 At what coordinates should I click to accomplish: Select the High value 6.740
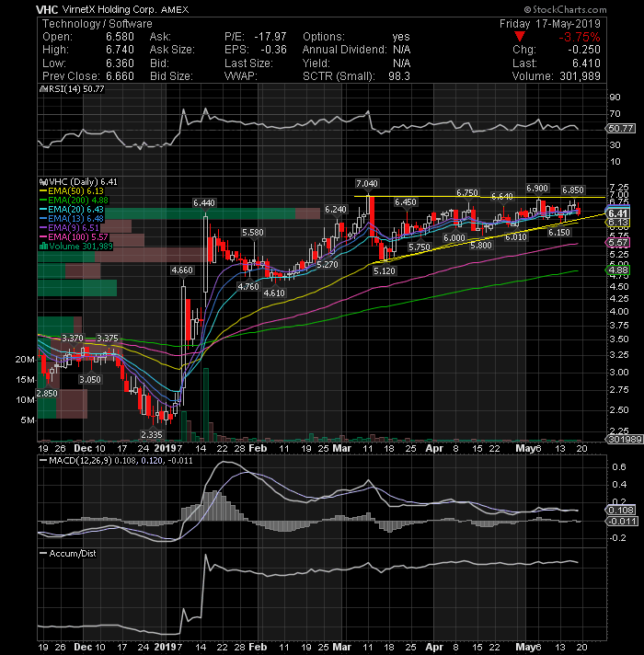(x=120, y=50)
